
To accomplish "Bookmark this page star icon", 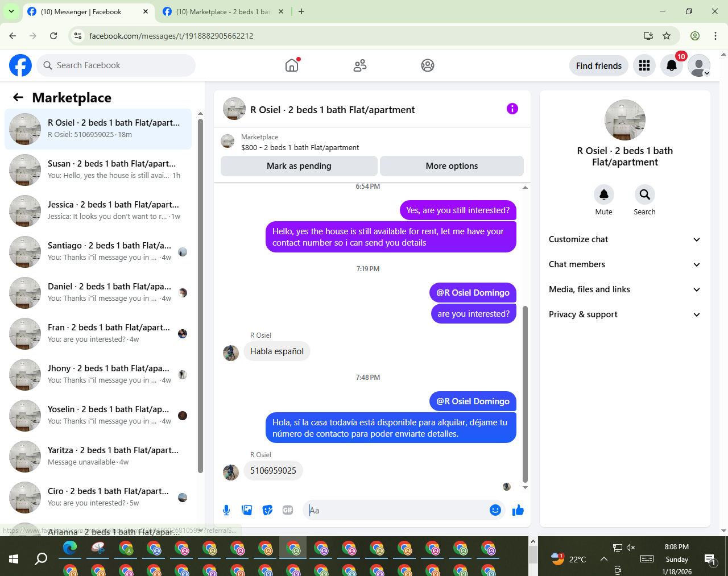I will pyautogui.click(x=667, y=36).
